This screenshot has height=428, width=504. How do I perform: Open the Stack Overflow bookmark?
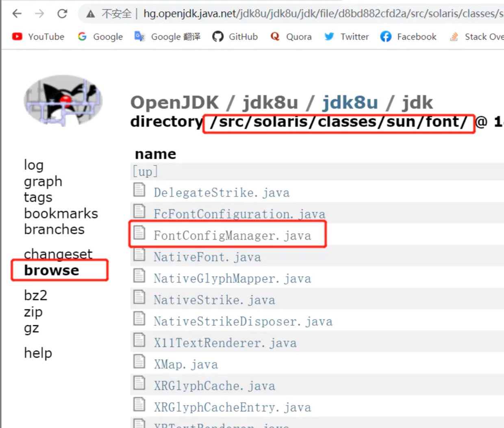(x=476, y=37)
